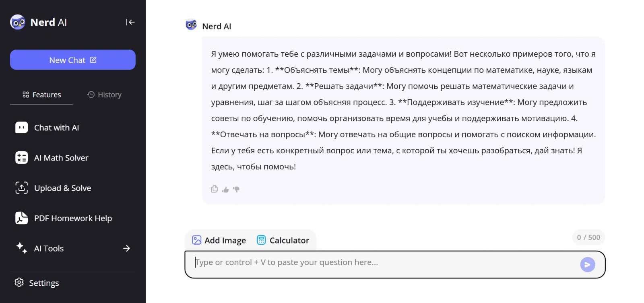Image resolution: width=644 pixels, height=303 pixels.
Task: Open PDF Homework Help
Action: [x=73, y=218]
